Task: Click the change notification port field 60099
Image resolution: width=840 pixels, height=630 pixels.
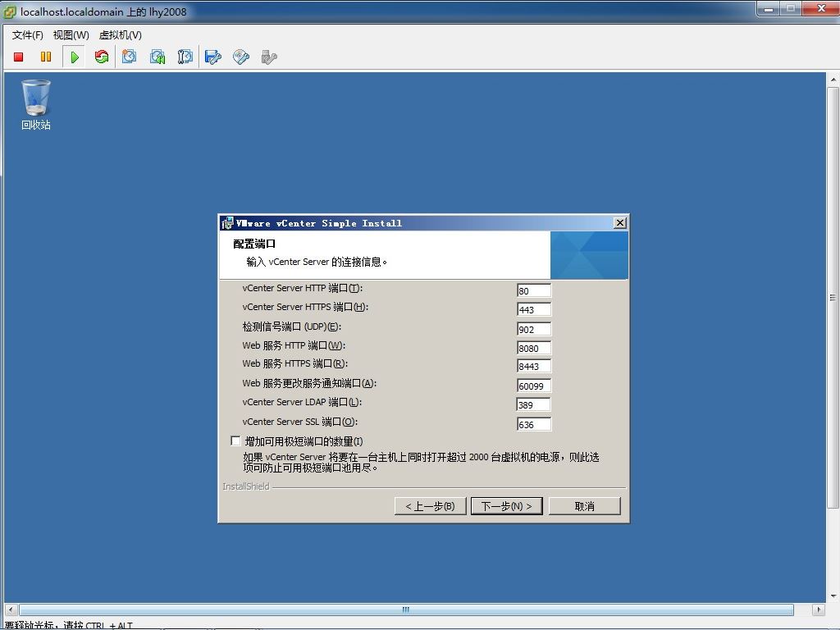Action: tap(533, 386)
